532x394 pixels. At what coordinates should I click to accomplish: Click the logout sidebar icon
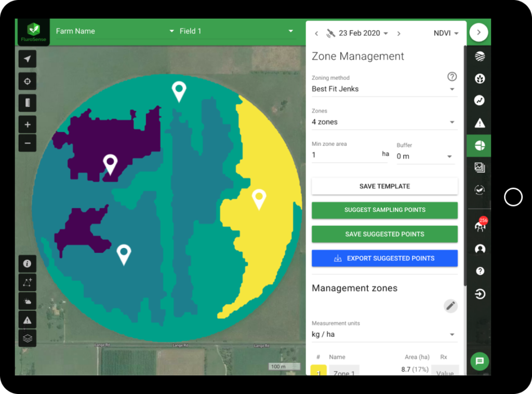[x=480, y=294]
